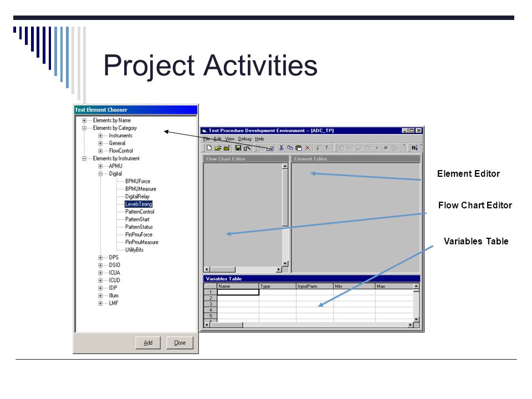Click the Flow Chart Editor scroll-right arrow
This screenshot has width=532, height=399.
point(279,269)
